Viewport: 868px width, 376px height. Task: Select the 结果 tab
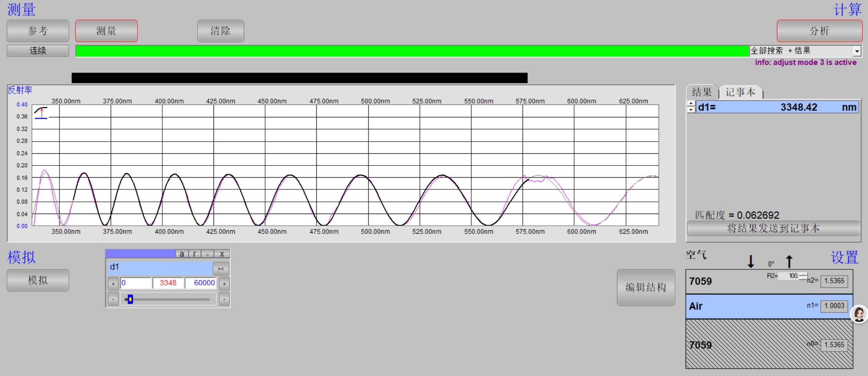point(702,92)
